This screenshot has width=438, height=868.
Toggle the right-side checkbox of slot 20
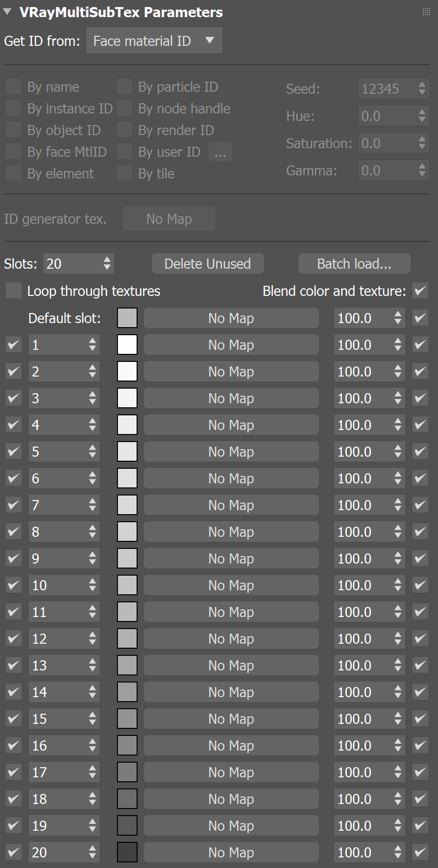coord(420,852)
